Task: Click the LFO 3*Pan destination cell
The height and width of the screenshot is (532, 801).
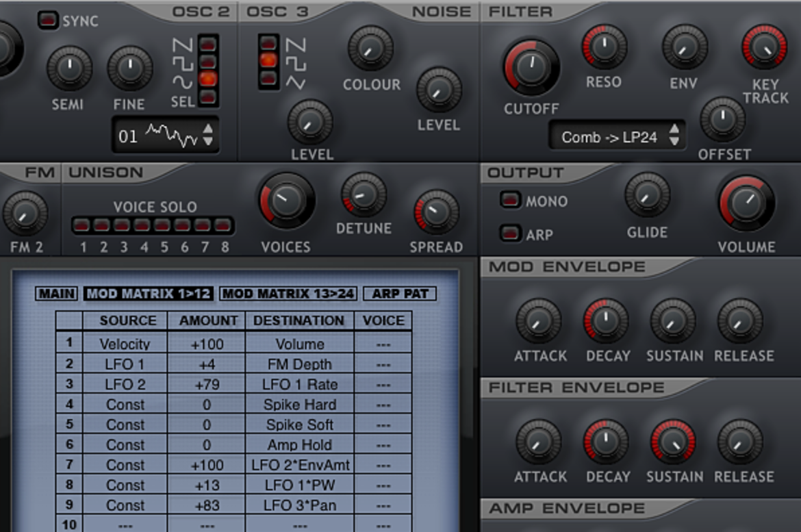Action: click(x=300, y=505)
